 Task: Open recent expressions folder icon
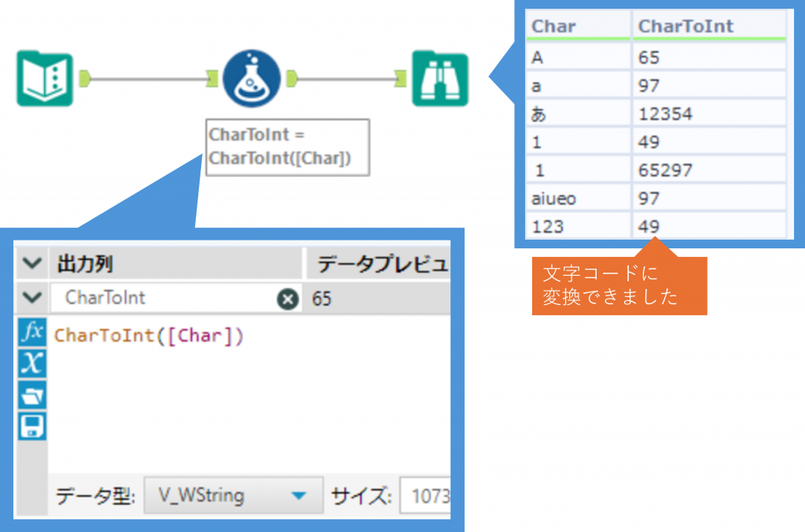tap(32, 394)
